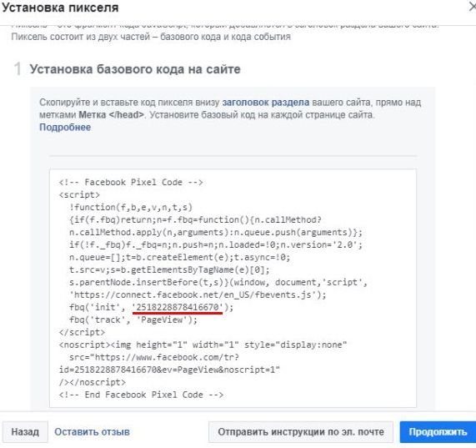Click the blue Продолжить button

point(438,431)
